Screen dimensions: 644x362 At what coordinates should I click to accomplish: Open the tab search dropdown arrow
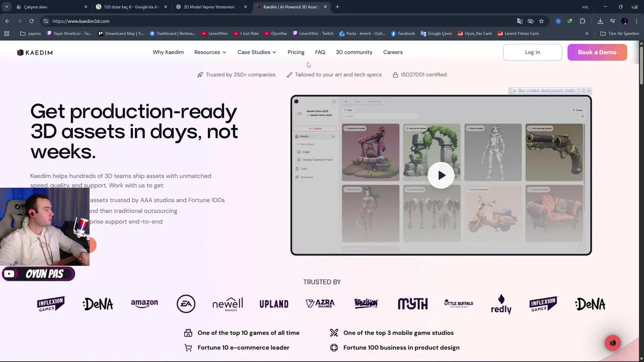point(7,7)
